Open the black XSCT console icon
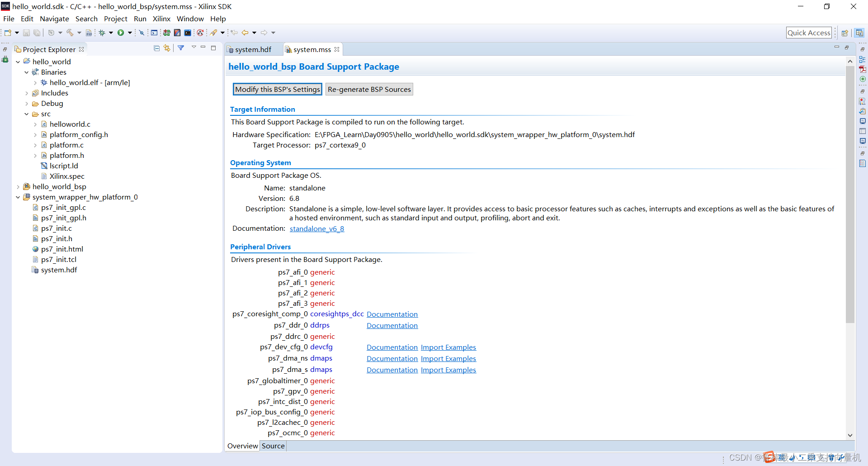 188,33
